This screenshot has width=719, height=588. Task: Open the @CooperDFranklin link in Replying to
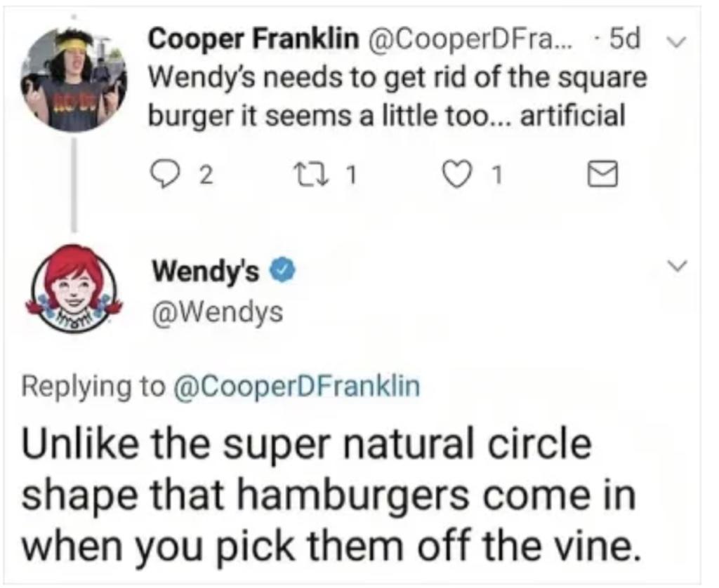point(296,387)
